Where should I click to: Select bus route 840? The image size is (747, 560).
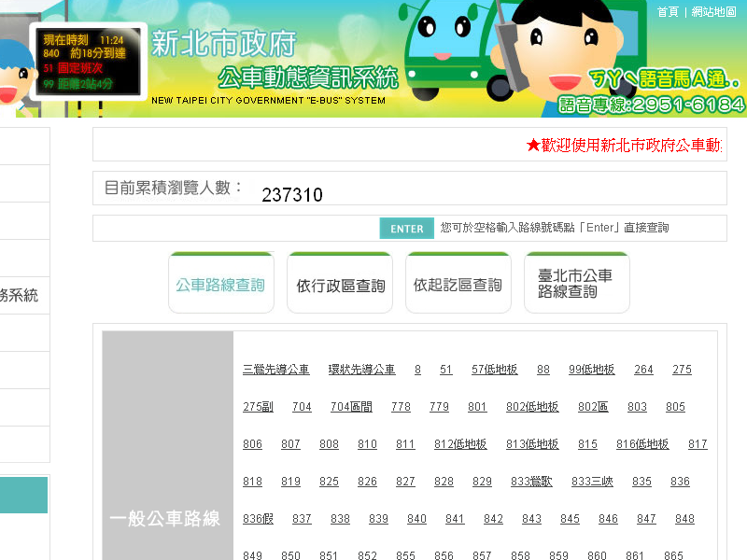tap(416, 519)
